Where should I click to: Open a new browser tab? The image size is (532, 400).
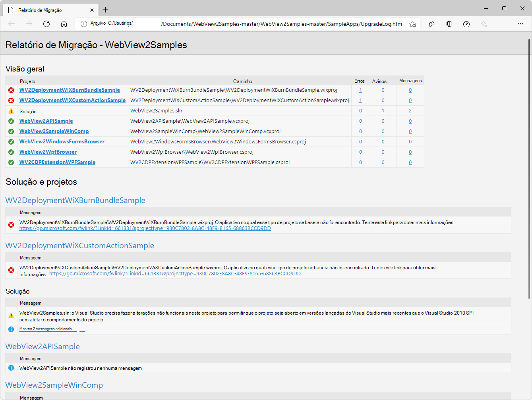pos(105,10)
